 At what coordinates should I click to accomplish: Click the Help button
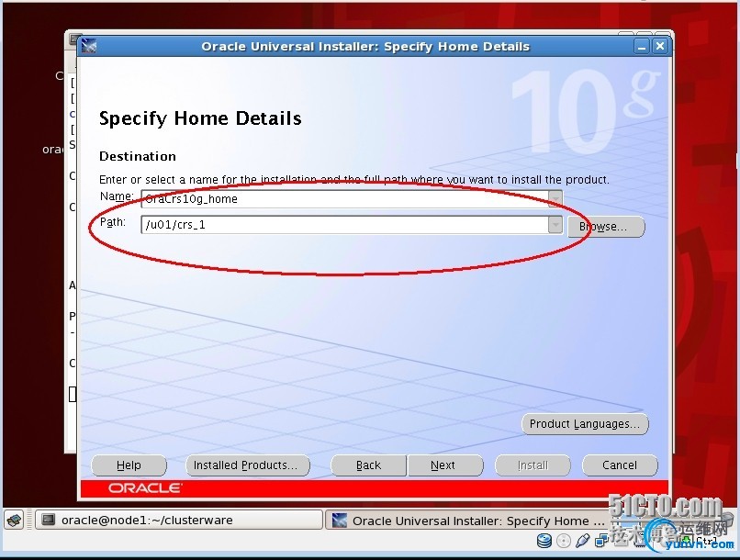tap(129, 465)
